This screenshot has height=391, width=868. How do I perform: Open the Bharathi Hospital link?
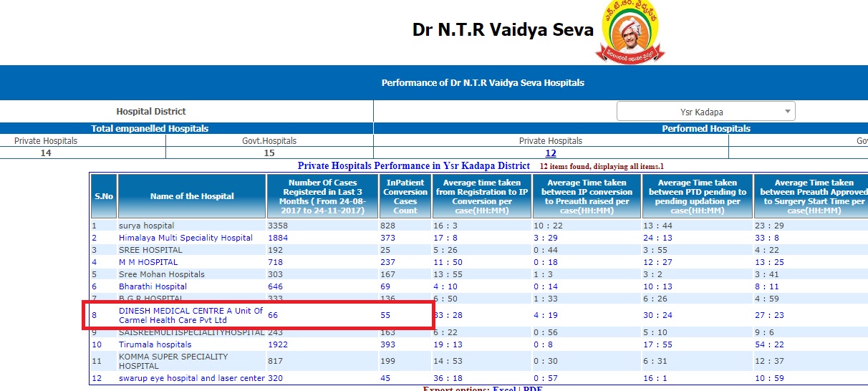153,286
